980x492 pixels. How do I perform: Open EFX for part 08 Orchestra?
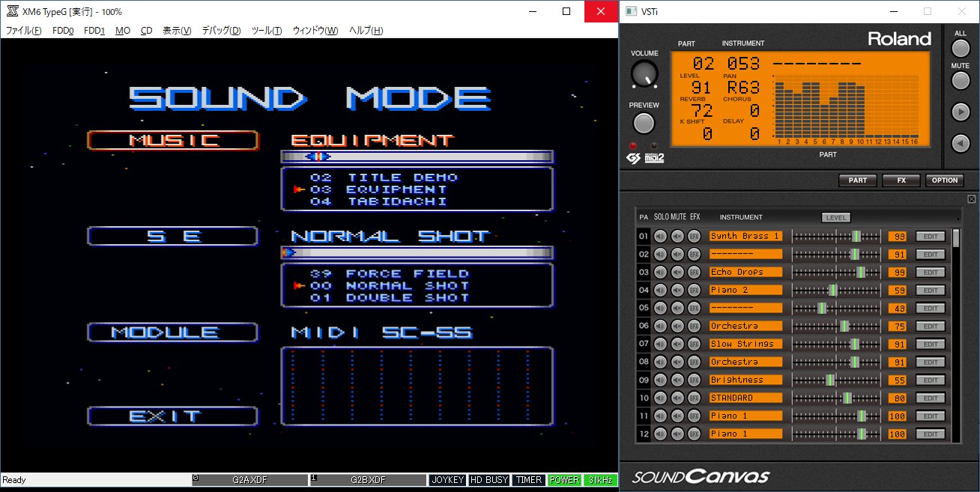coord(694,362)
